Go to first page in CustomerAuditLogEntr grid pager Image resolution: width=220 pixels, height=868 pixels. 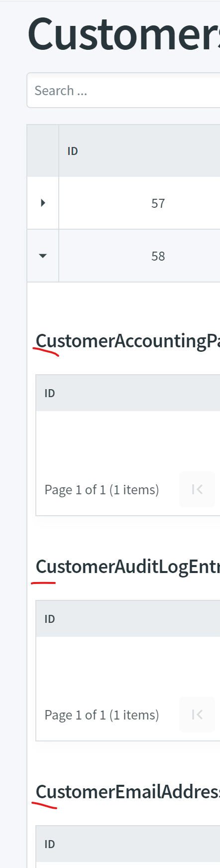coord(197,715)
